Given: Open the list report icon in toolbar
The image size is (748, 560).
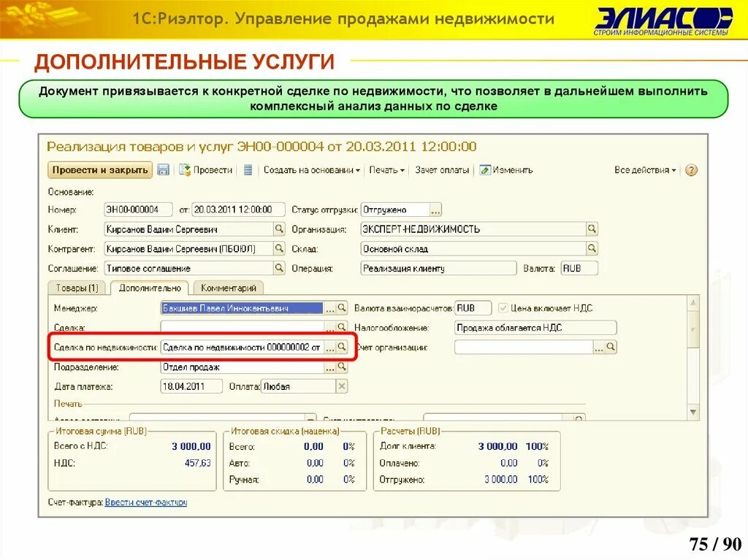Looking at the screenshot, I should (248, 170).
